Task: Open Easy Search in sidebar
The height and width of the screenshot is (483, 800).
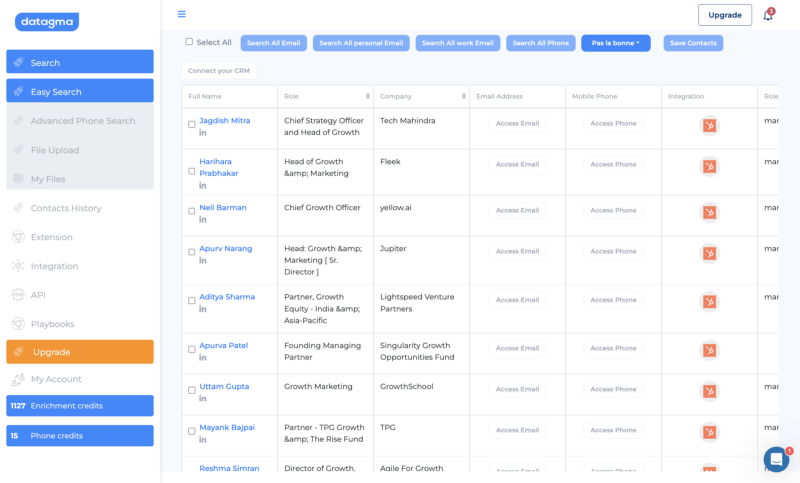Action: [80, 91]
